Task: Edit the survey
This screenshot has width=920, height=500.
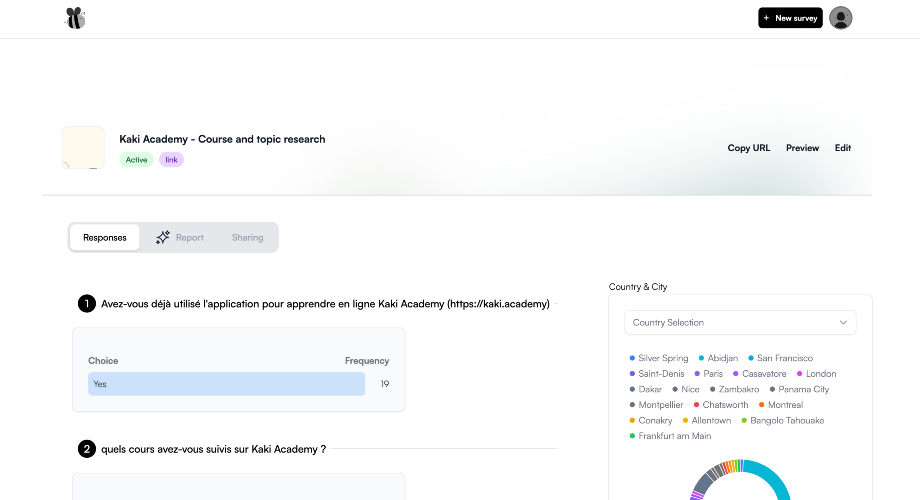Action: [x=843, y=148]
